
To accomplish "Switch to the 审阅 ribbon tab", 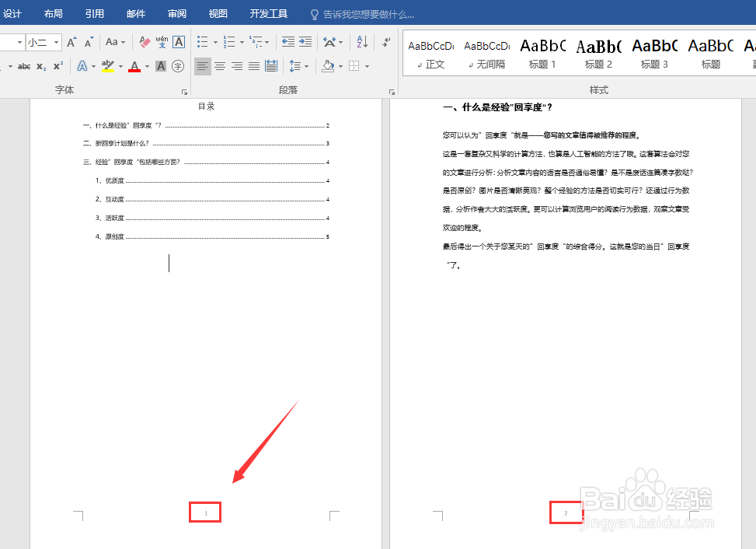I will tap(176, 13).
